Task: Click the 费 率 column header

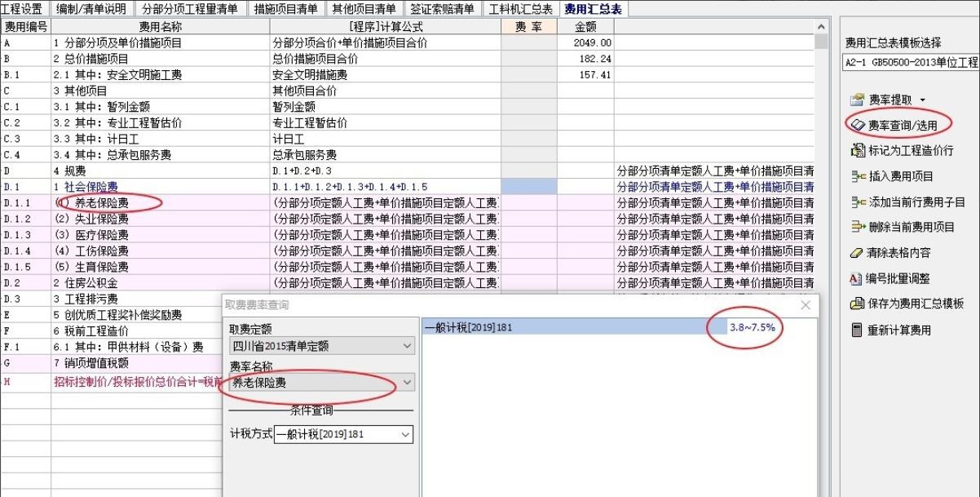Action: pyautogui.click(x=529, y=27)
